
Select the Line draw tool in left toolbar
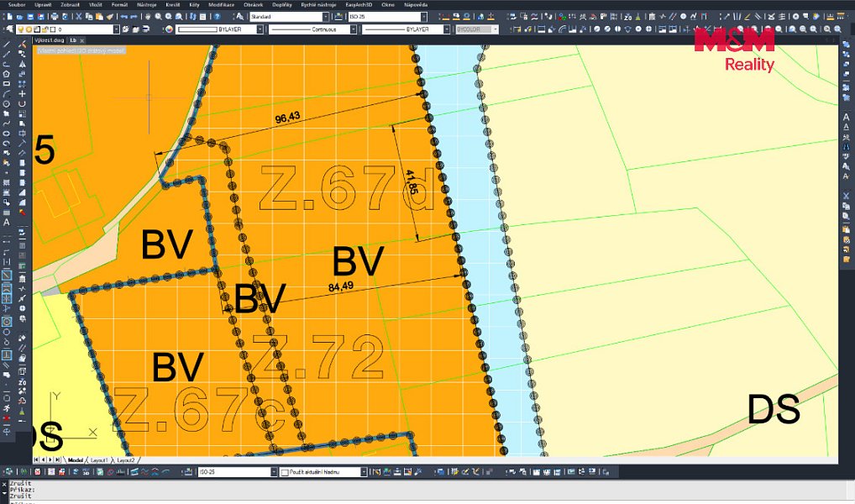(7, 45)
